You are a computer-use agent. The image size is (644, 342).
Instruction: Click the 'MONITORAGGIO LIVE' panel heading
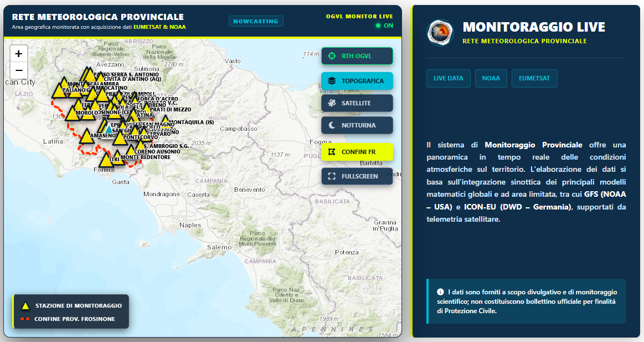point(534,27)
